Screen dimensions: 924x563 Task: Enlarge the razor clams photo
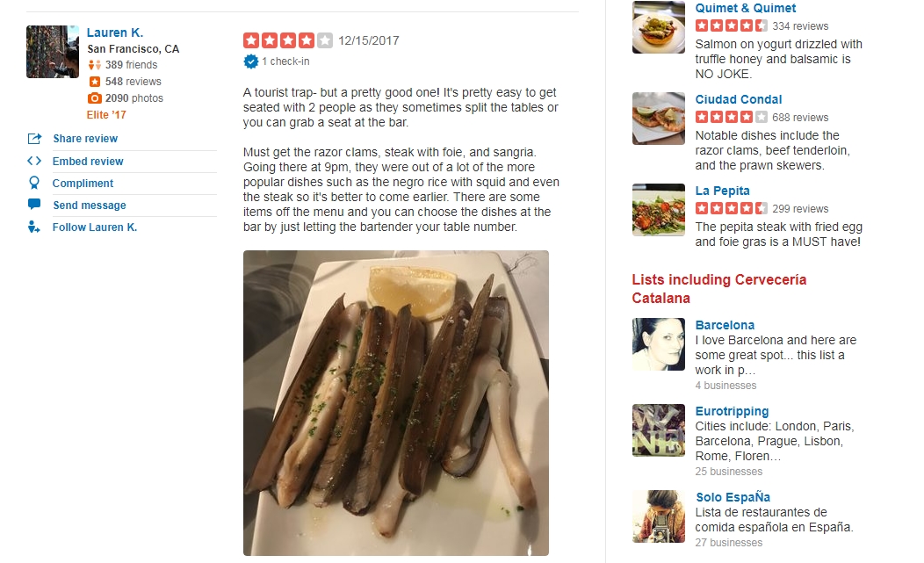(396, 402)
